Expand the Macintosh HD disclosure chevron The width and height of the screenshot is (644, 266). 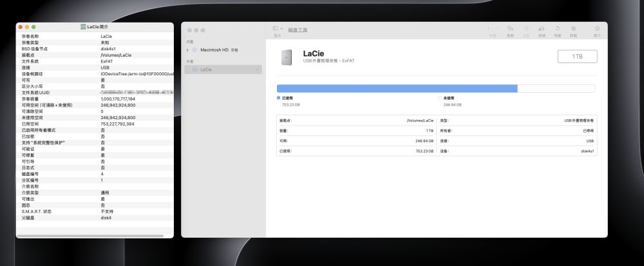187,50
